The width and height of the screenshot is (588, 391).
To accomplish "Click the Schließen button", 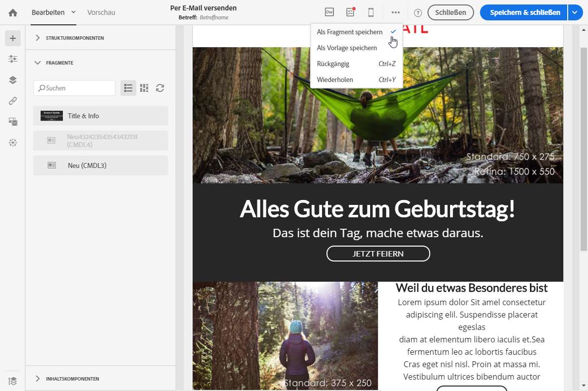I will tap(451, 12).
